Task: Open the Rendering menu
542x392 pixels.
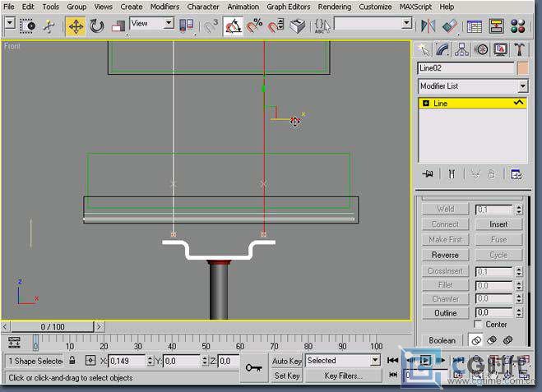Action: pos(334,7)
